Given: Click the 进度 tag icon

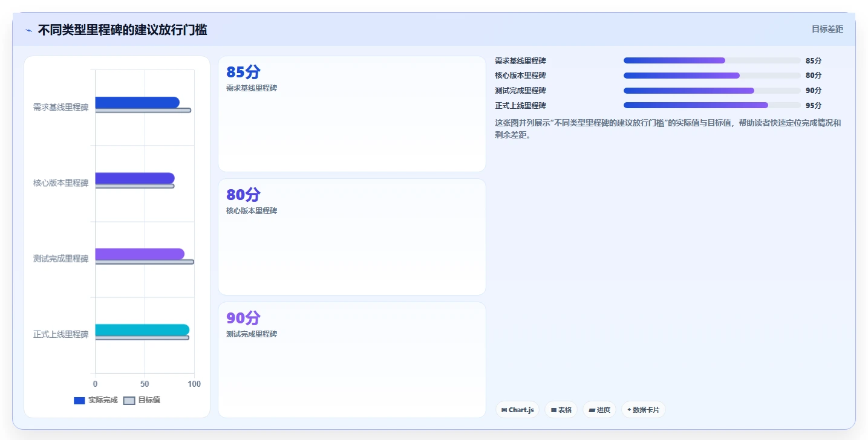Looking at the screenshot, I should point(592,410).
